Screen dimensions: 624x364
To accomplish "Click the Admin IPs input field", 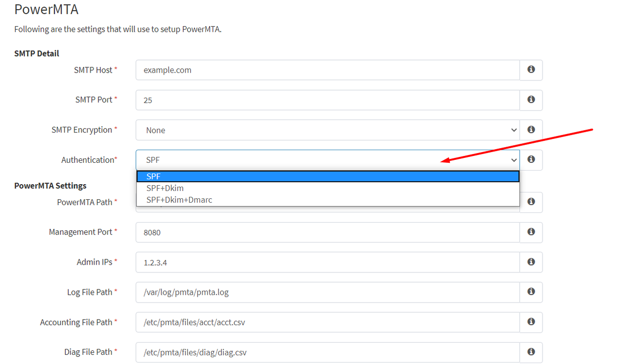I will coord(328,263).
